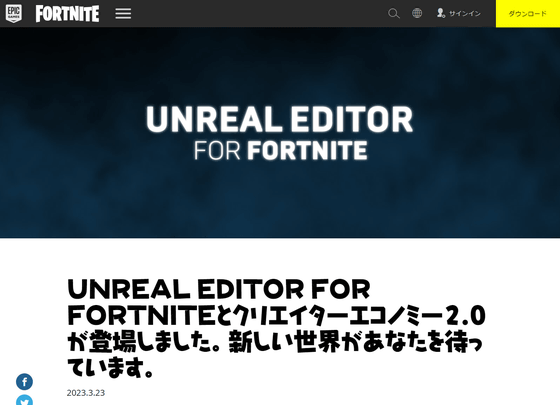Click the Epic Games shield logo

pyautogui.click(x=14, y=14)
